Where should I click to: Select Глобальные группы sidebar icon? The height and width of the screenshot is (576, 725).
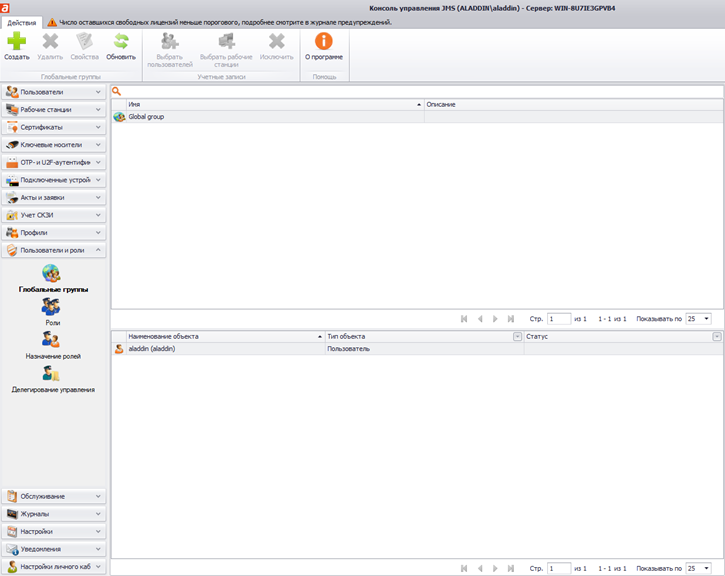click(52, 272)
